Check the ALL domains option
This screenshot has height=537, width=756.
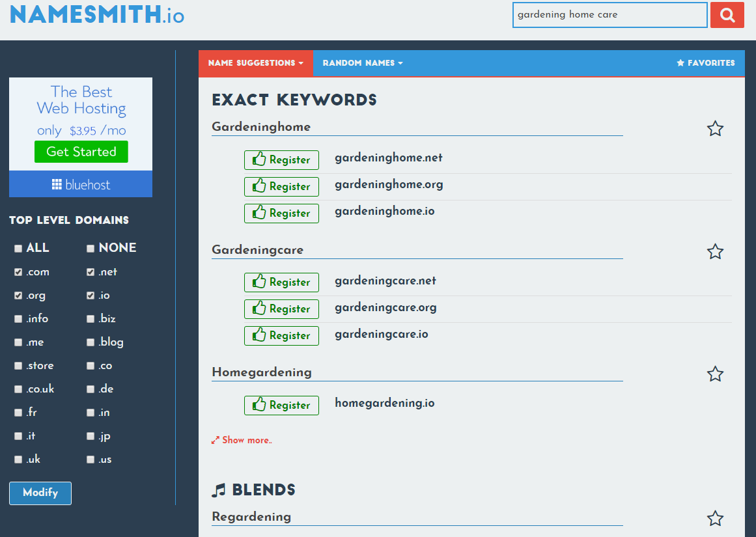pyautogui.click(x=18, y=247)
